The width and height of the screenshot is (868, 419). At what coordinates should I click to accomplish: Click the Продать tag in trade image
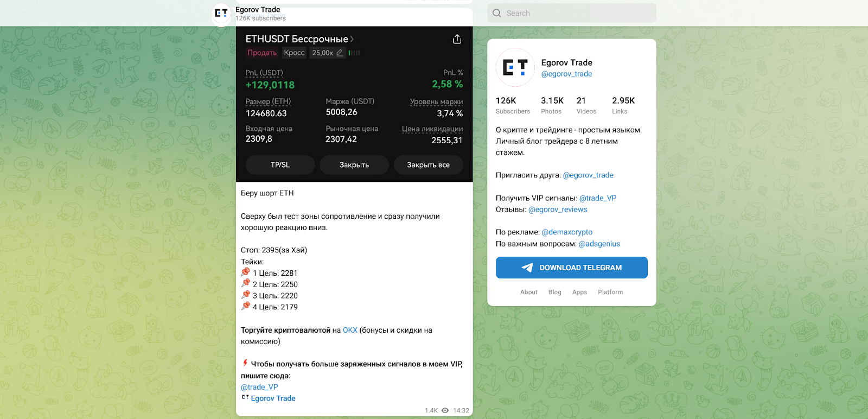(262, 53)
